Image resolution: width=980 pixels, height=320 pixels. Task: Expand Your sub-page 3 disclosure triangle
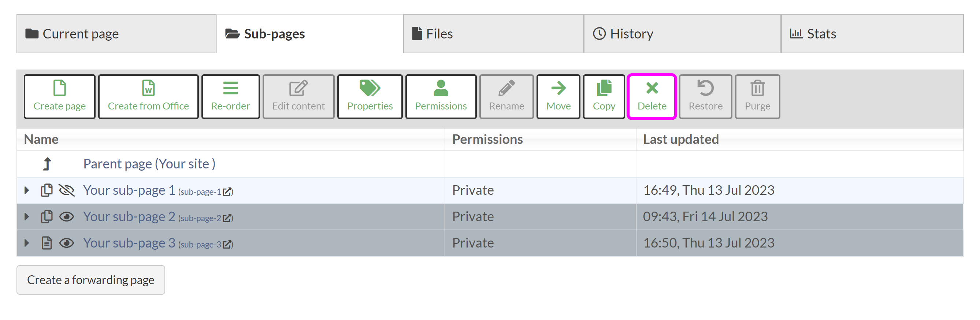(27, 243)
